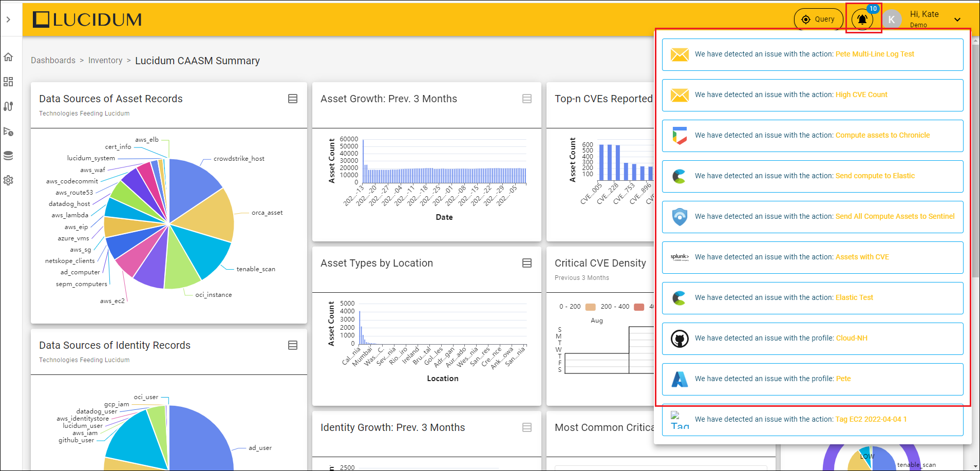Click the Azure icon beside the Pete profile
Viewport: 980px width, 471px height.
(x=680, y=379)
